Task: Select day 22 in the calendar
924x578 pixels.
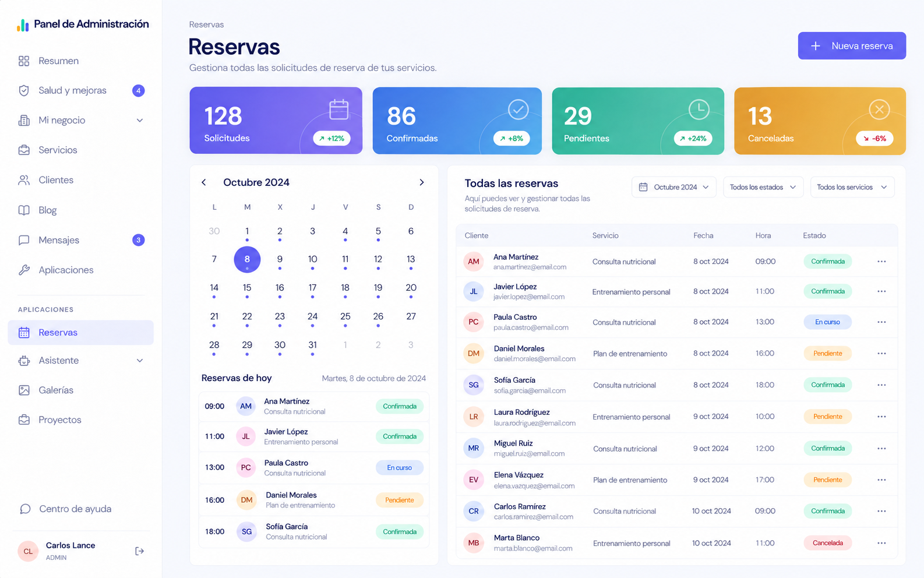Action: click(x=247, y=316)
